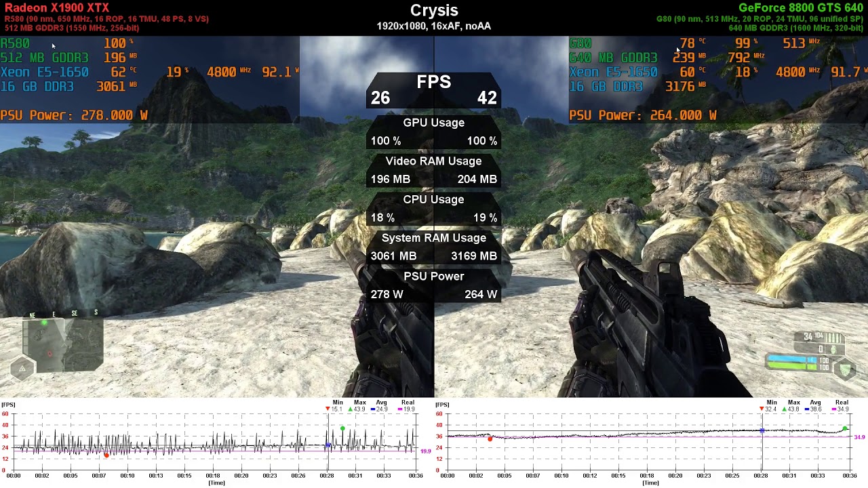Click the "NE" compass heading above minimap

tap(32, 315)
